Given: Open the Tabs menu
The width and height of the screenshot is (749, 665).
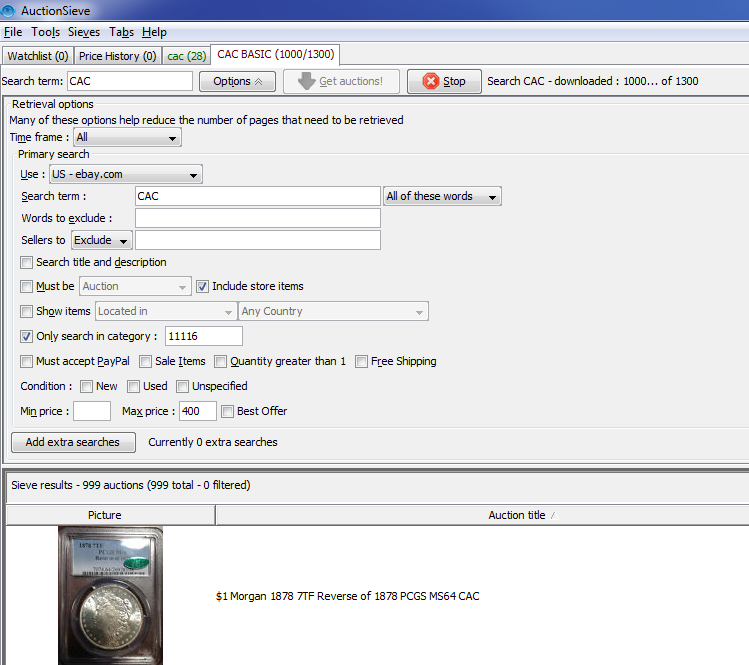Looking at the screenshot, I should pos(121,32).
